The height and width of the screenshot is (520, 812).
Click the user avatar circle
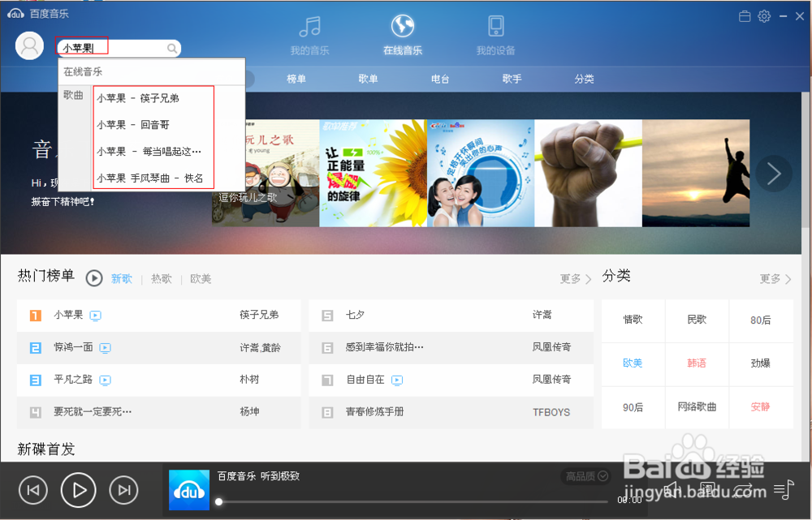click(29, 45)
